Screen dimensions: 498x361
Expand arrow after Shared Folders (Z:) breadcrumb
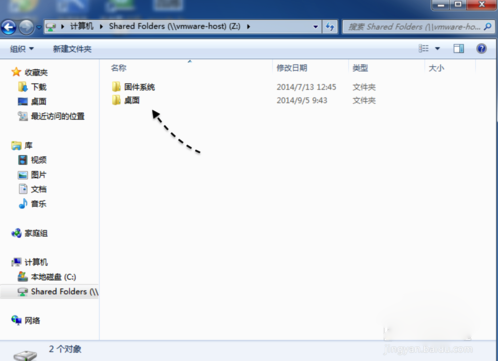click(x=248, y=26)
